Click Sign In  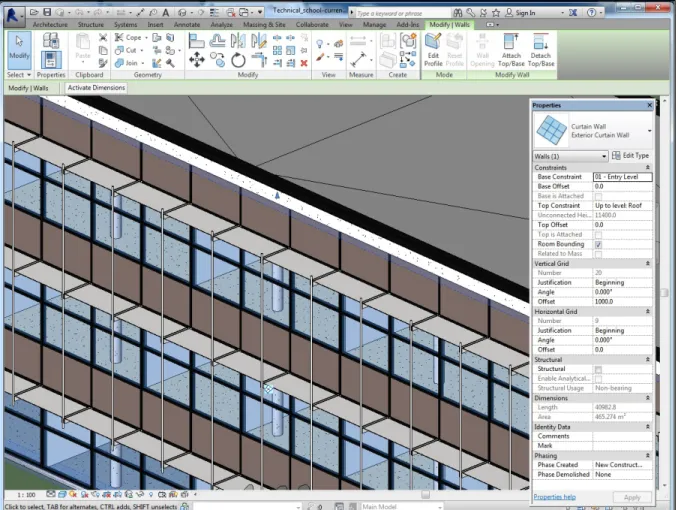[521, 13]
